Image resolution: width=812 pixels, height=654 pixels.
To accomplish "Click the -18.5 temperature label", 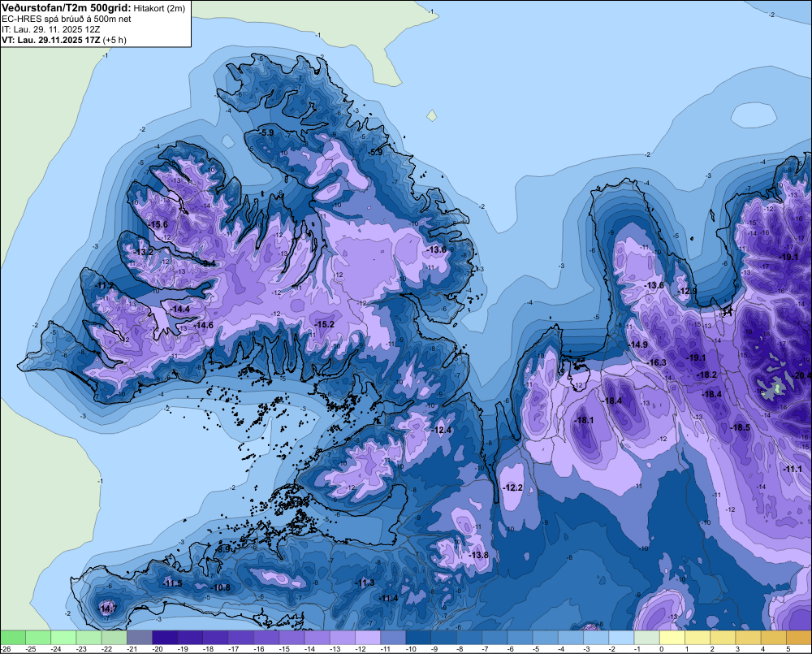I will [x=740, y=427].
